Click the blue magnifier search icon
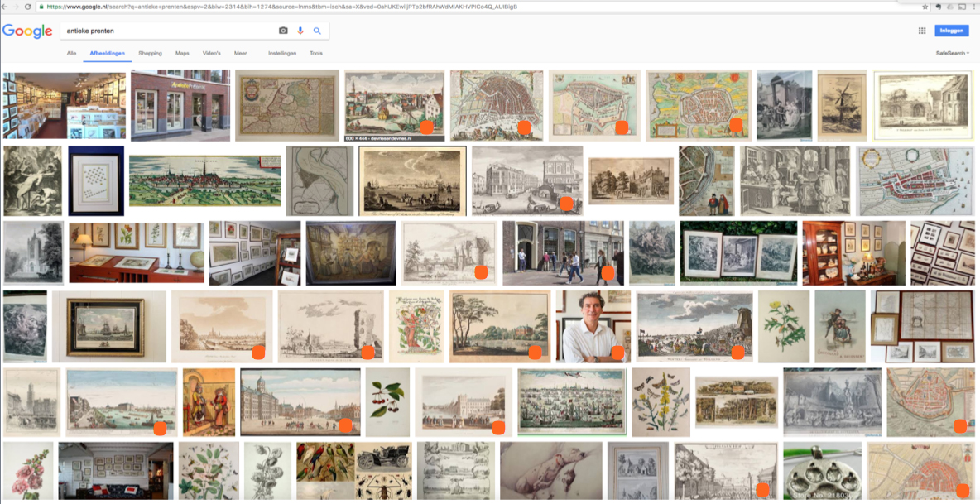This screenshot has width=980, height=504. [317, 31]
